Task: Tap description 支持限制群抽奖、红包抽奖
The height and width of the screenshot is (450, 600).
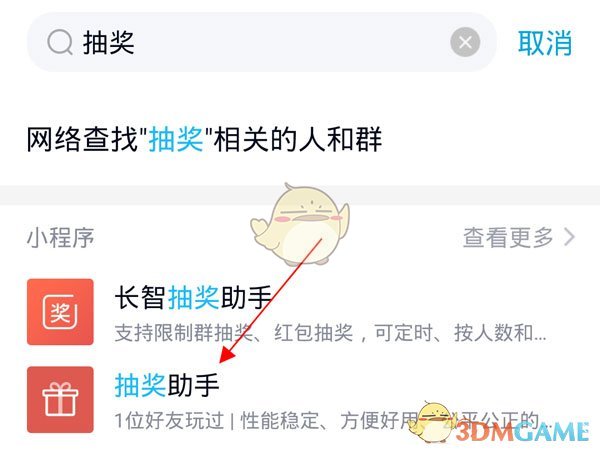Action: 330,333
